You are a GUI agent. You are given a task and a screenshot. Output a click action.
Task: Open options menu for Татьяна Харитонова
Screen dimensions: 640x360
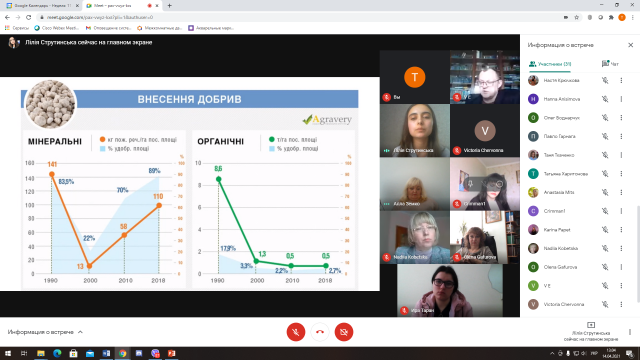click(x=621, y=174)
